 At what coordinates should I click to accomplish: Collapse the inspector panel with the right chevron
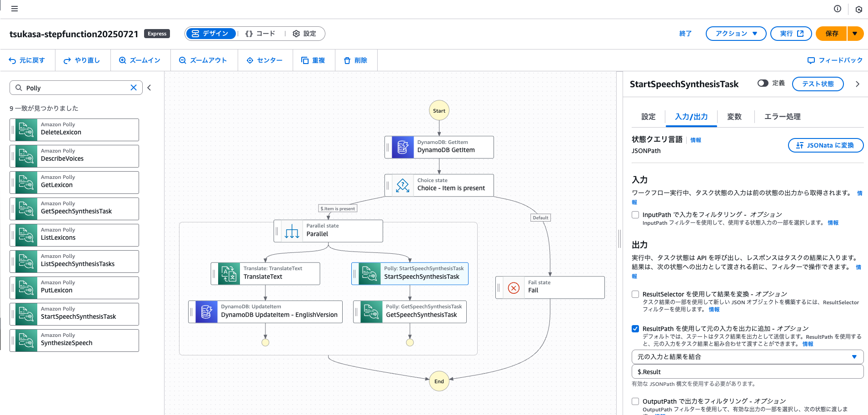(858, 84)
